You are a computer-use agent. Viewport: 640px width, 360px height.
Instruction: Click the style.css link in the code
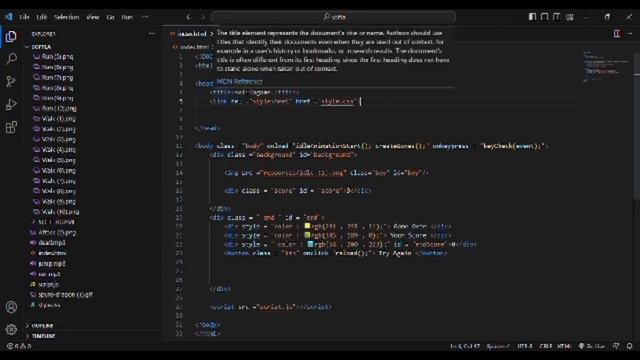click(337, 101)
